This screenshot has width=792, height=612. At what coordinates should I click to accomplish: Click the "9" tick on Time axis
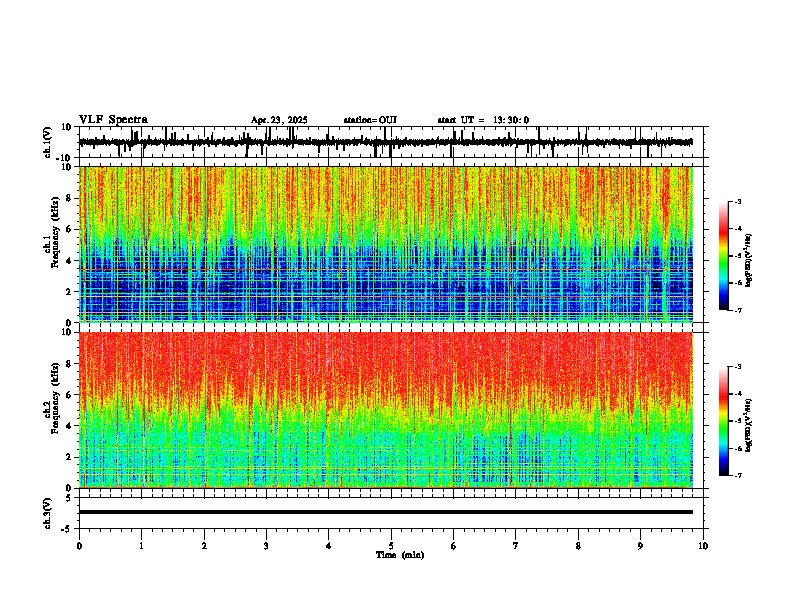point(640,546)
